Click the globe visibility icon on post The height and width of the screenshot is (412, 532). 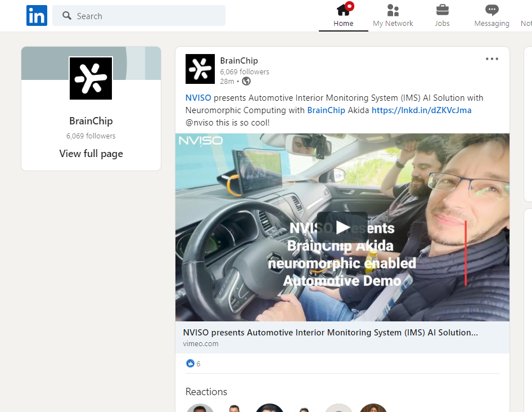click(x=246, y=81)
